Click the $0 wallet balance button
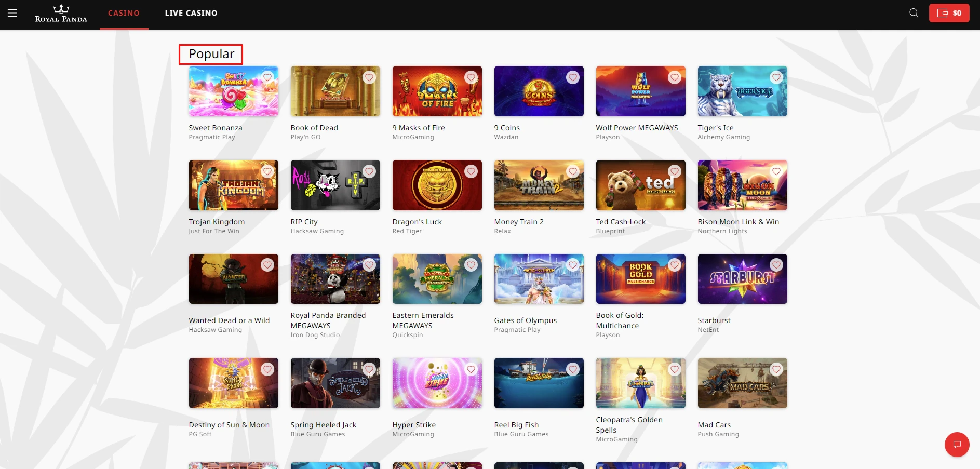The image size is (980, 469). [x=949, y=13]
